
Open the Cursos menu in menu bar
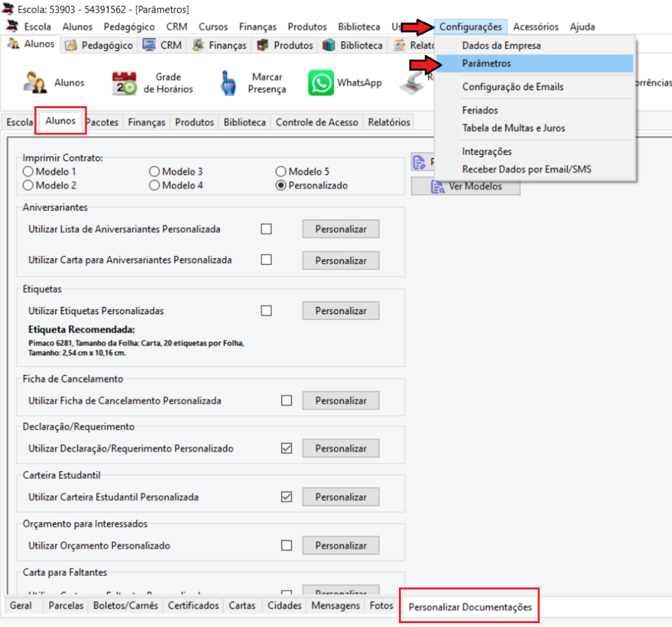coord(213,26)
